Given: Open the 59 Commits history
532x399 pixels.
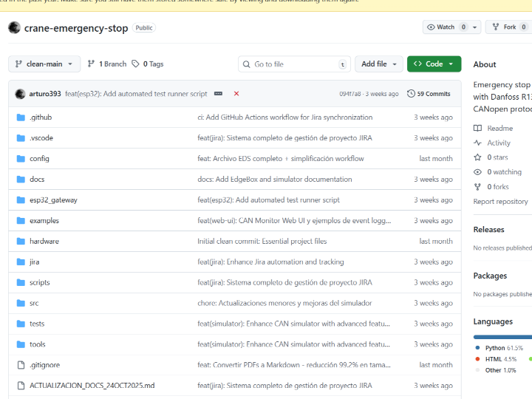Looking at the screenshot, I should 429,94.
